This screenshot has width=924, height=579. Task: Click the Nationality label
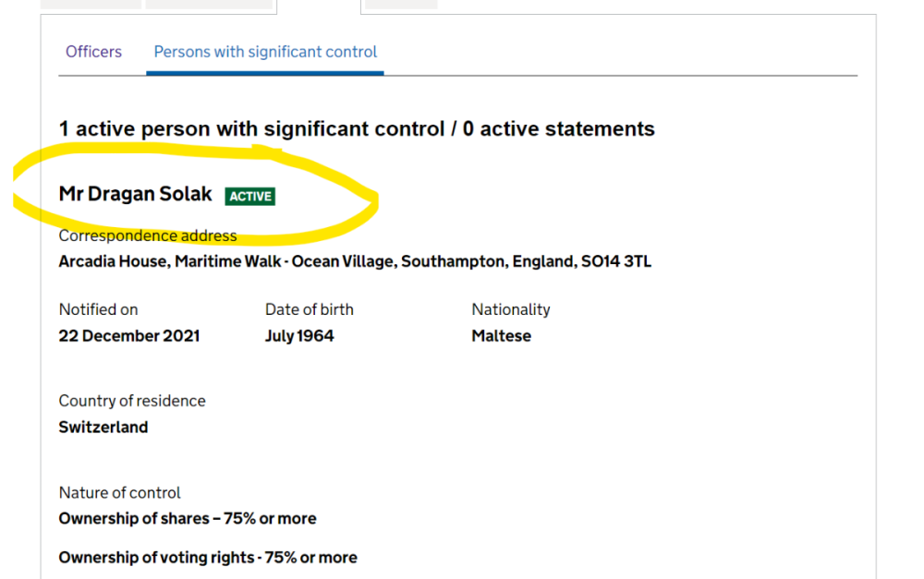(510, 309)
